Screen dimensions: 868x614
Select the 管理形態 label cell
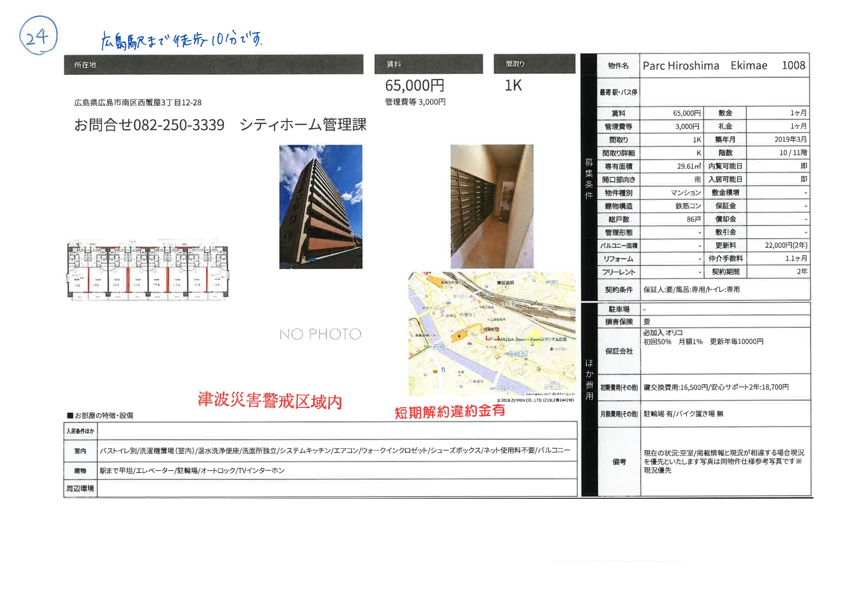[618, 233]
